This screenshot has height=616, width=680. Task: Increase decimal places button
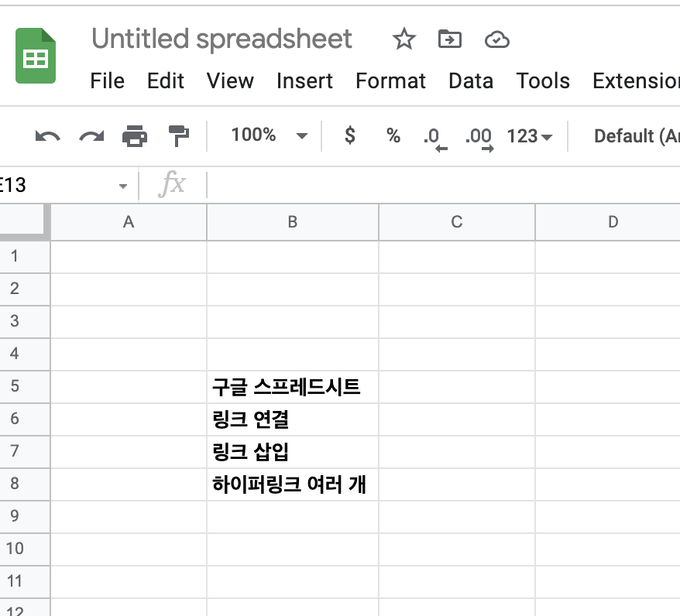coord(479,139)
